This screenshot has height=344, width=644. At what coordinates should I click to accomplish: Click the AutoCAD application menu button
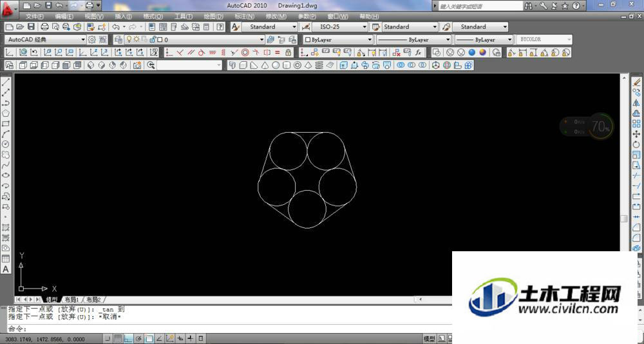click(x=8, y=9)
